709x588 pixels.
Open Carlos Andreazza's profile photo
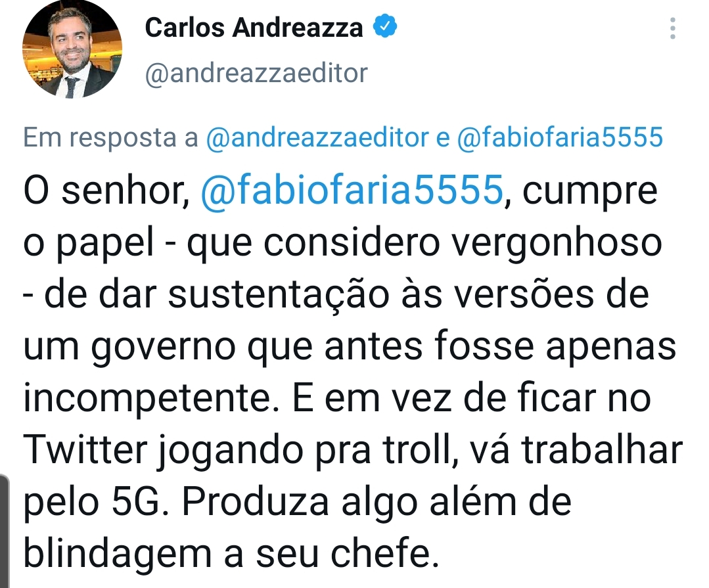click(x=72, y=48)
